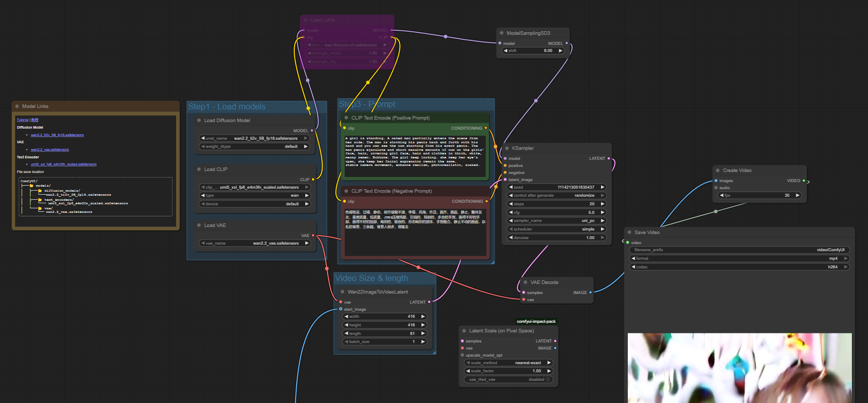
Task: Open the Load CLIP device dropdown
Action: point(254,204)
